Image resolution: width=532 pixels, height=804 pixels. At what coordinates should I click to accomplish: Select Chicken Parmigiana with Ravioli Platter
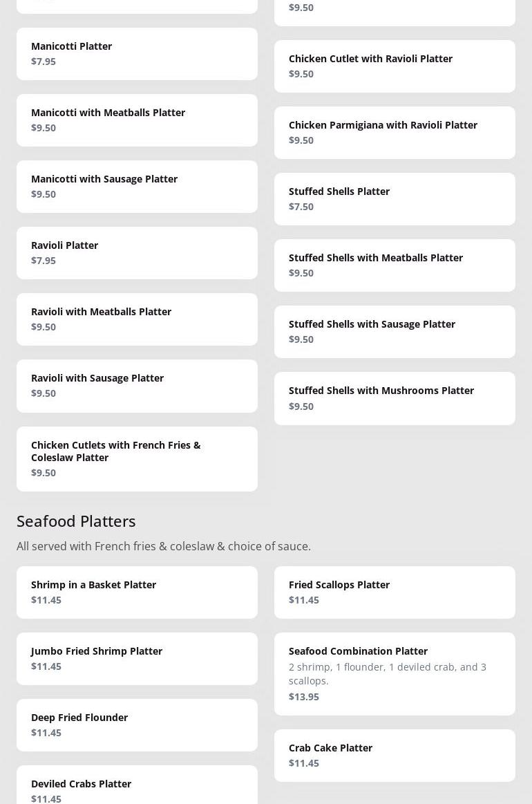coord(395,133)
